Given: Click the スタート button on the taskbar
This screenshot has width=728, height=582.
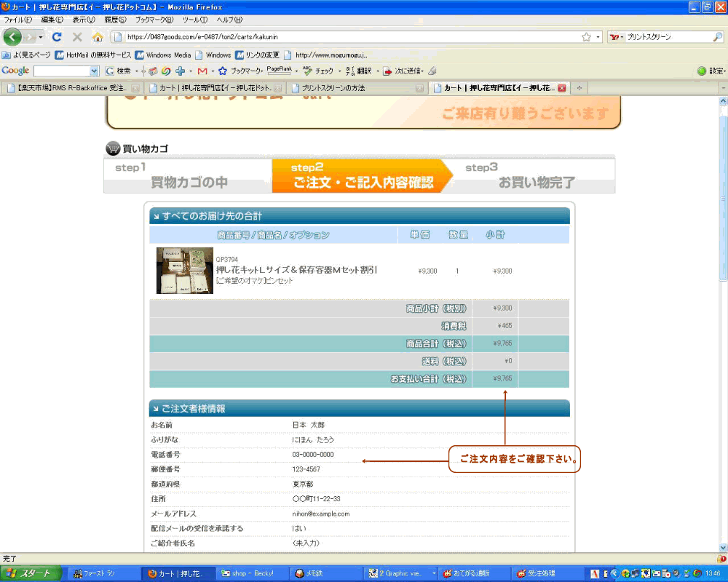Looking at the screenshot, I should pyautogui.click(x=29, y=573).
